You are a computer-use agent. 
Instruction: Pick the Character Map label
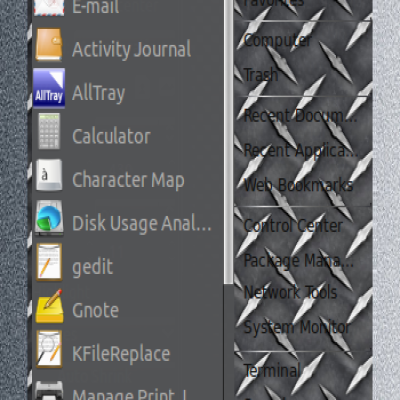[128, 180]
